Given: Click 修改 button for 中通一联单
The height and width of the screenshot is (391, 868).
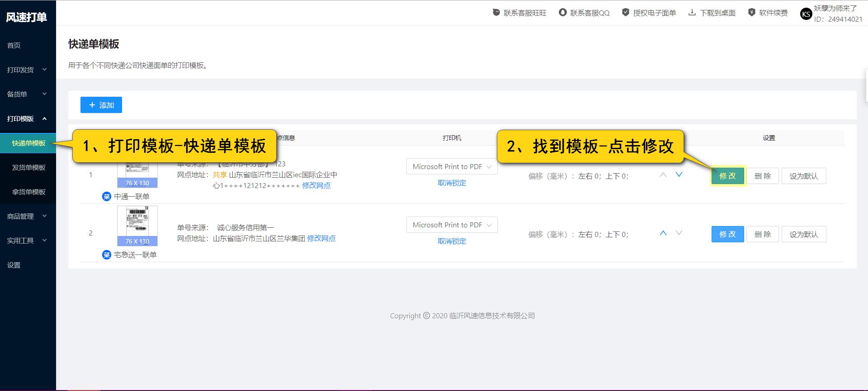Looking at the screenshot, I should (x=728, y=176).
